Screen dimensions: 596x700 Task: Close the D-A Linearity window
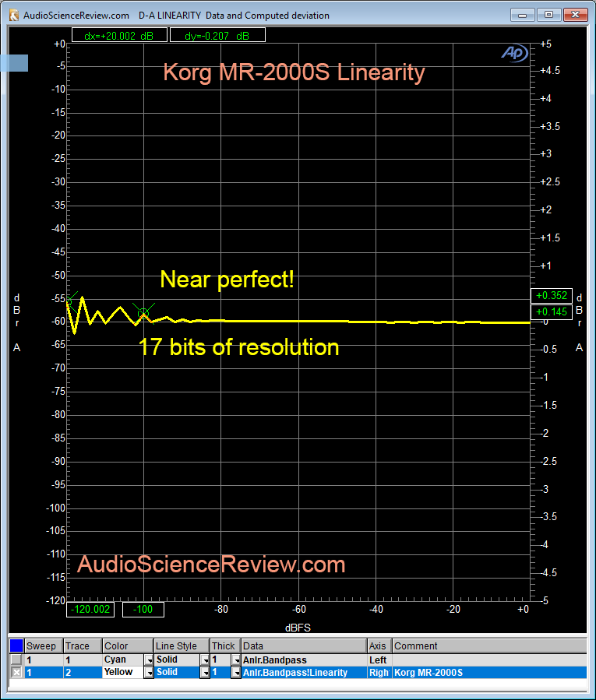coord(576,15)
